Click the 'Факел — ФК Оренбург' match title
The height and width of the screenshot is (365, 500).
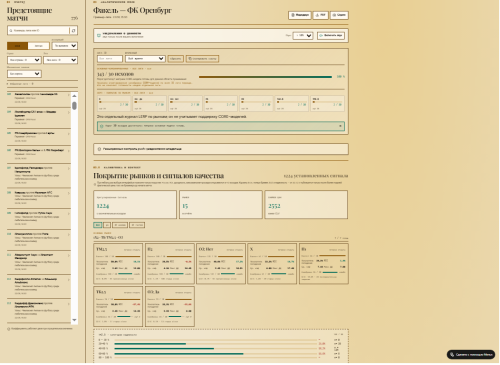tap(132, 10)
